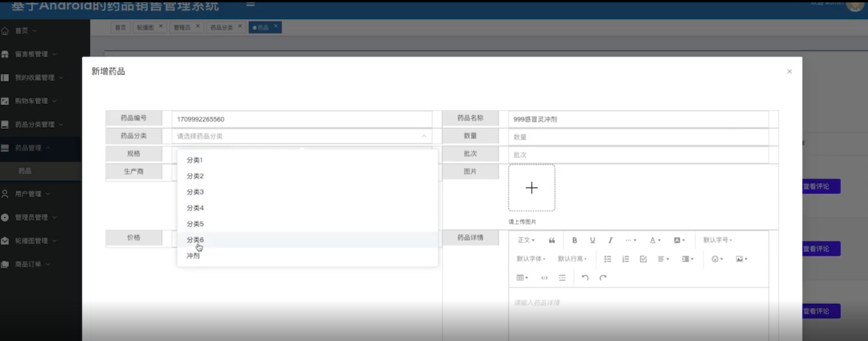The image size is (868, 341).
Task: Choose 冲剂 from the category list
Action: point(308,256)
